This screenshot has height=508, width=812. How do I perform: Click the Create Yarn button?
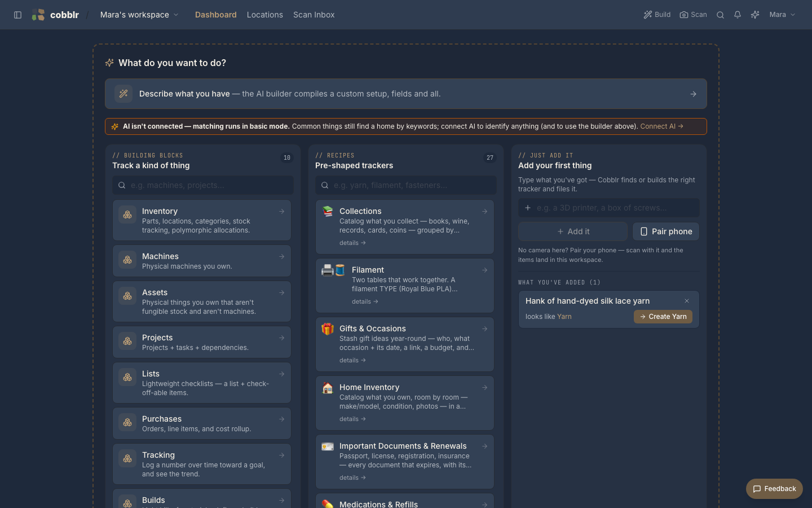click(x=663, y=317)
